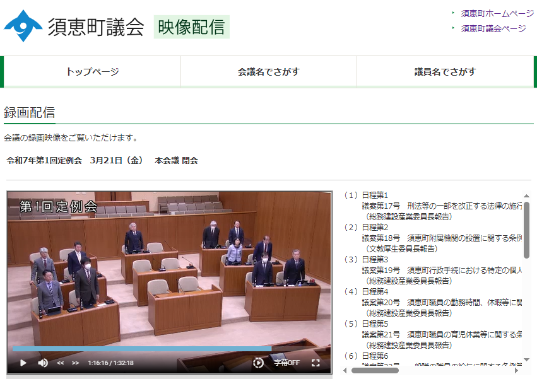
Task: Open the playback speed circular icon
Action: [x=258, y=363]
